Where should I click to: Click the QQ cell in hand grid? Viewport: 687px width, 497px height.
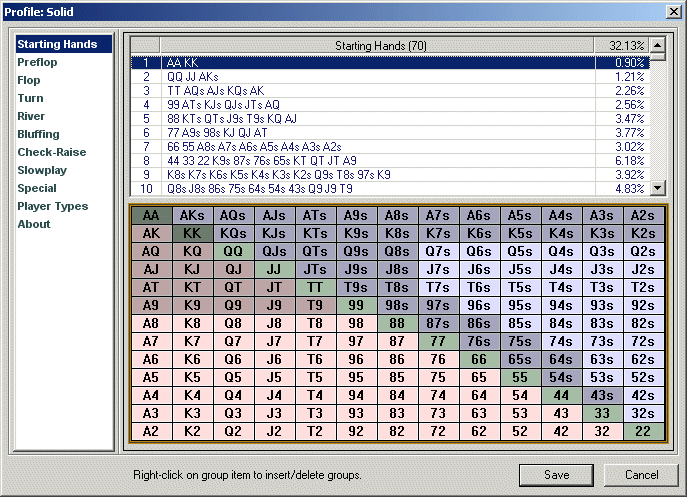coord(233,252)
